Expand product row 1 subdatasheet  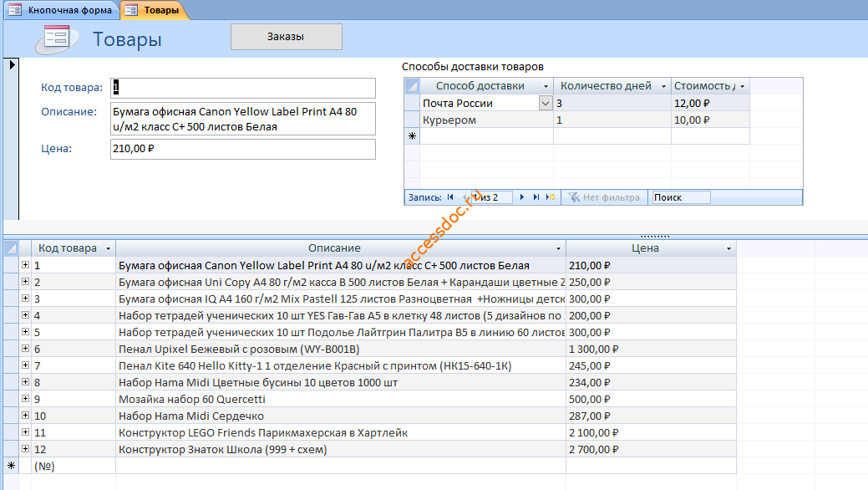coord(25,265)
